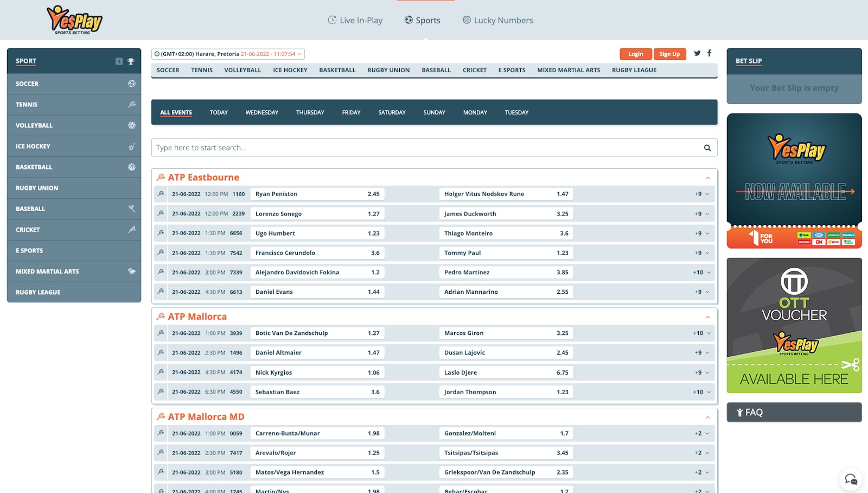Click the Login button
Viewport: 868px width, 493px height.
click(x=635, y=54)
